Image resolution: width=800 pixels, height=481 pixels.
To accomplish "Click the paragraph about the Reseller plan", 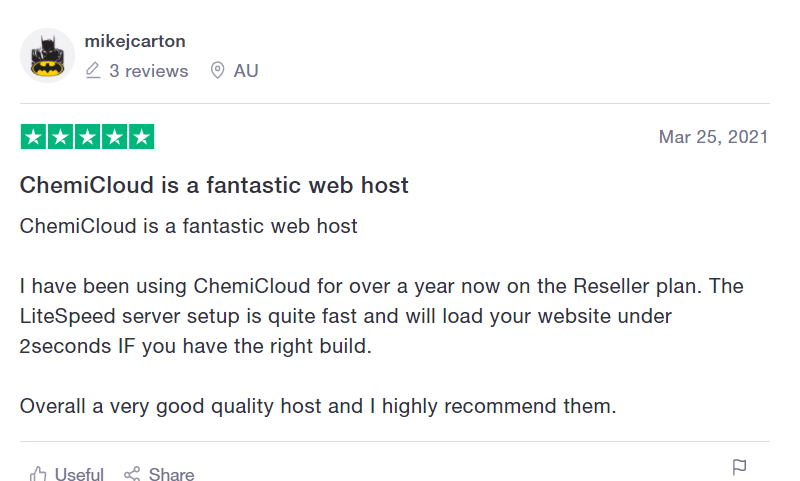I will point(382,316).
